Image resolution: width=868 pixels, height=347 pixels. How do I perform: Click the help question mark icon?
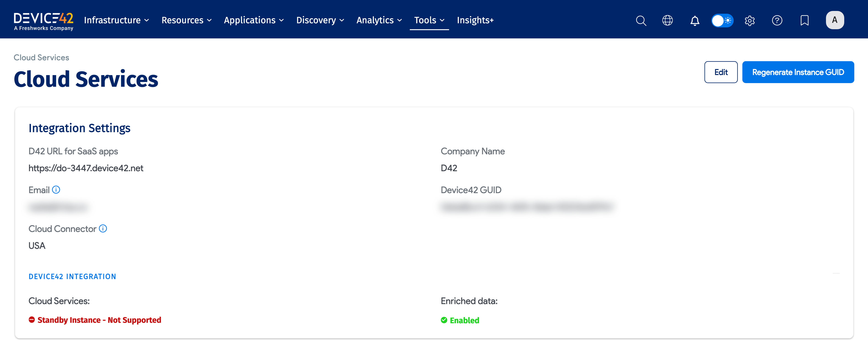[x=777, y=21]
